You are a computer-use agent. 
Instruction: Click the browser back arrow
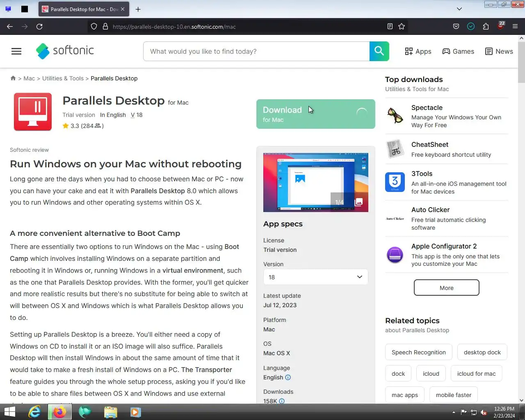10,26
